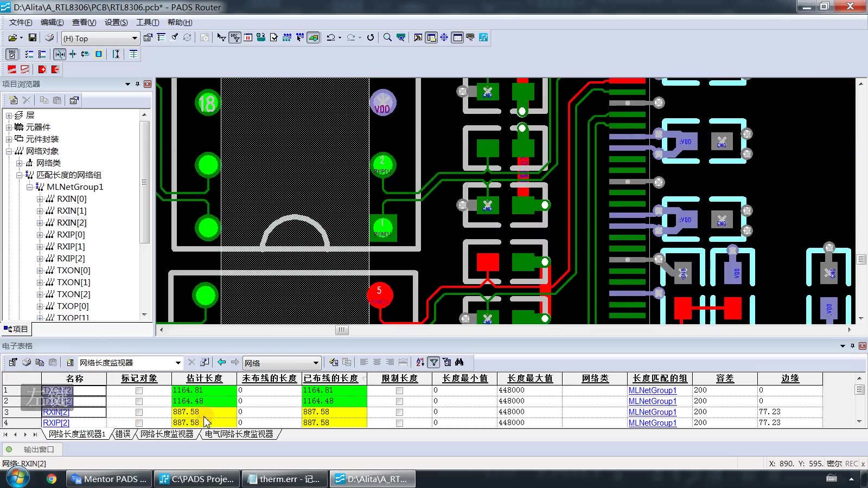This screenshot has width=868, height=488.
Task: Click the vertical scrollbar of the Project Explorer tree
Action: (x=144, y=182)
